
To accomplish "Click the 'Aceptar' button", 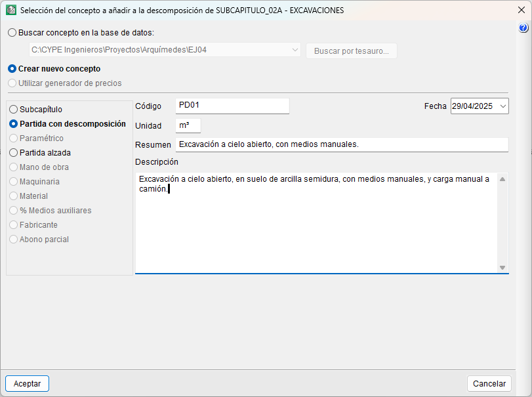I will (28, 384).
